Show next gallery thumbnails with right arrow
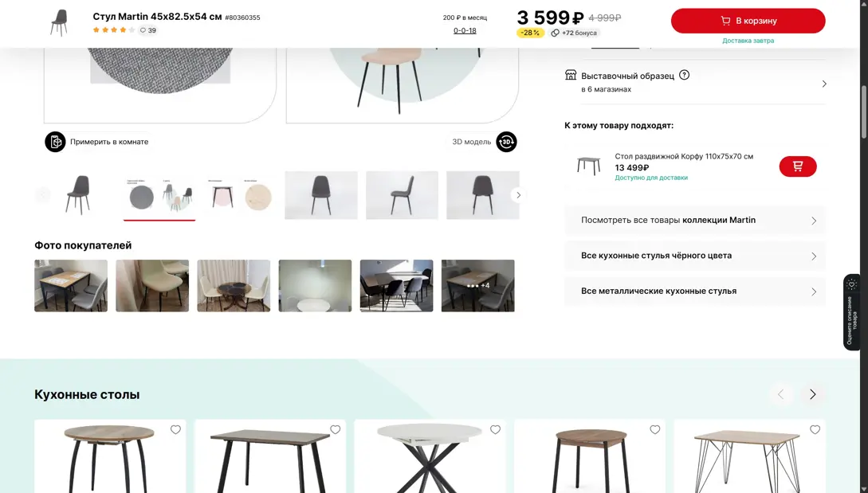Viewport: 868px width, 493px height. [518, 195]
